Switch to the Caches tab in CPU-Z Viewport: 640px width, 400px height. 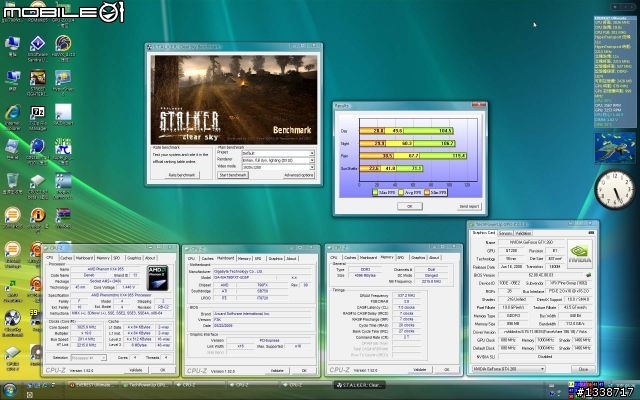(x=65, y=257)
